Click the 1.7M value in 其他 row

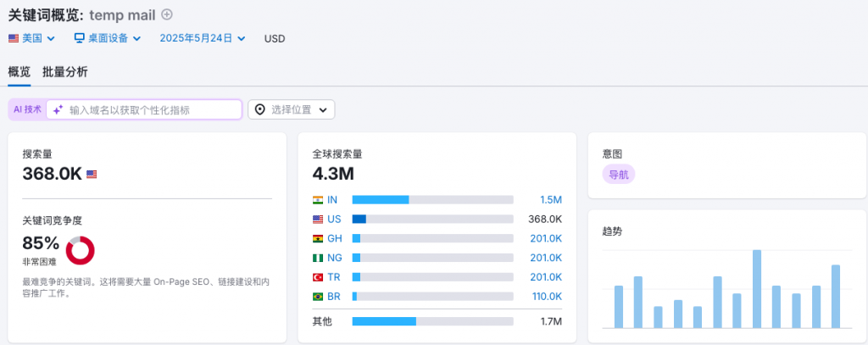click(x=551, y=321)
